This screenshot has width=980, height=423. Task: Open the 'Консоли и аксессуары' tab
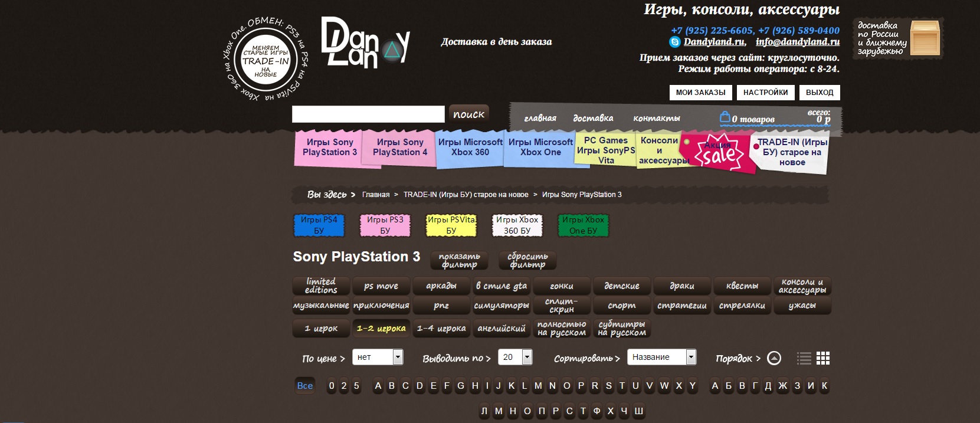pyautogui.click(x=660, y=150)
